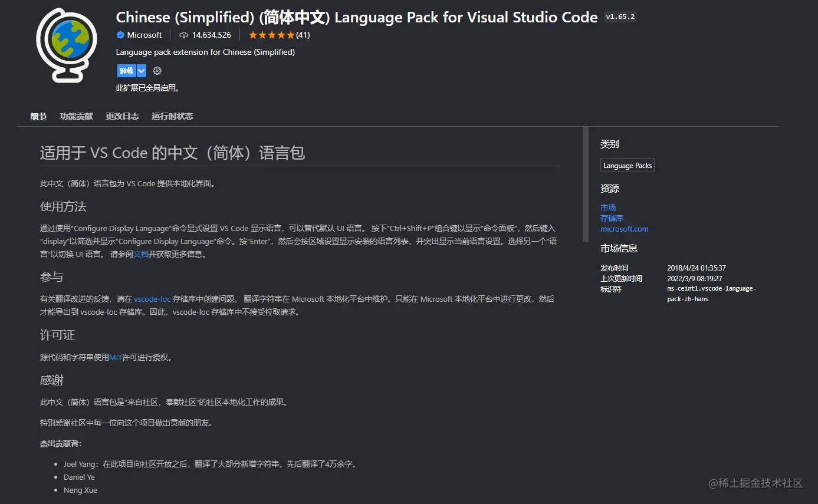Open the 功能贡献 tab
Screen dimensions: 818x504
tap(76, 116)
